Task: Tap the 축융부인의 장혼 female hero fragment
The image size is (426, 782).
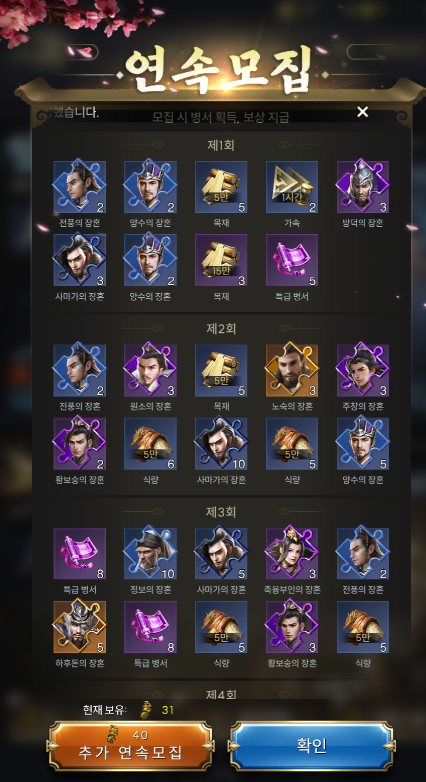Action: 292,554
